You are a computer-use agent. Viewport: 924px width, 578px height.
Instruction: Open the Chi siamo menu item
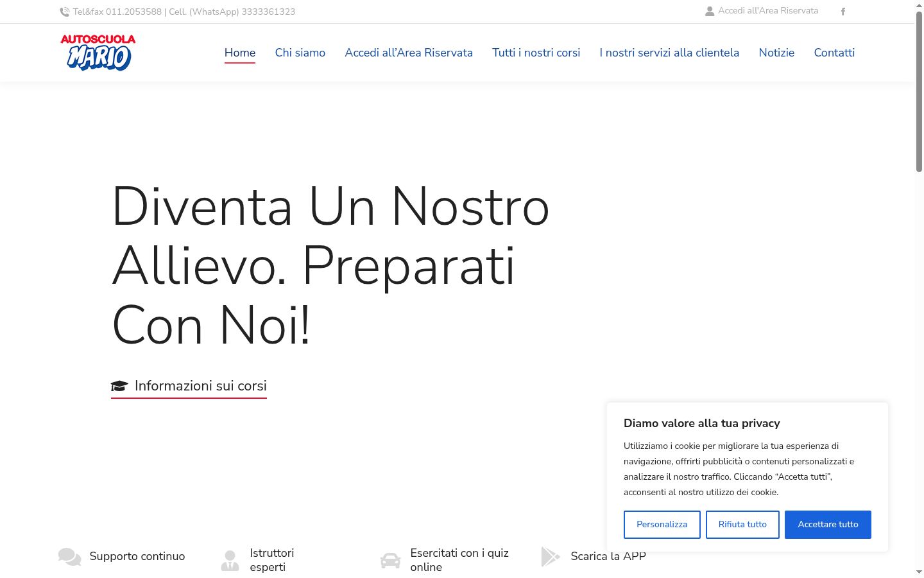pos(300,53)
